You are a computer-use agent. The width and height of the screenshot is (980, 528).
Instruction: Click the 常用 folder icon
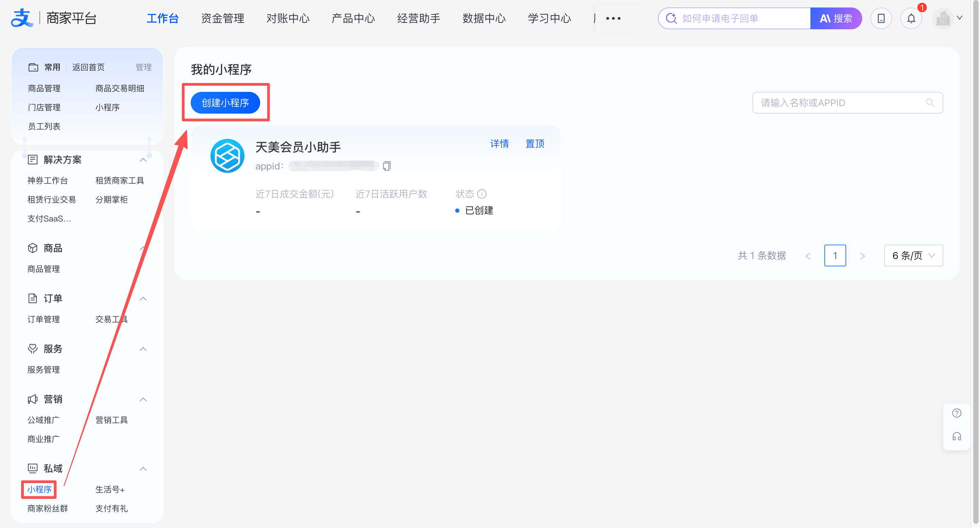[33, 67]
